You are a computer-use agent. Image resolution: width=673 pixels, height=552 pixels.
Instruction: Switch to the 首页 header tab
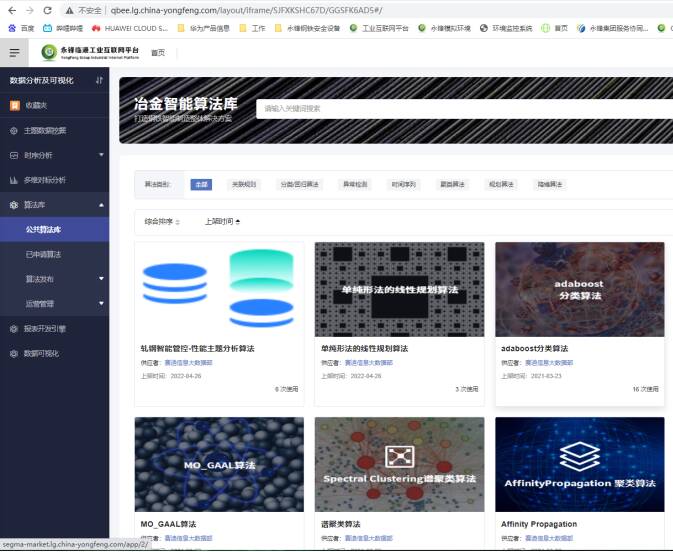pyautogui.click(x=158, y=52)
